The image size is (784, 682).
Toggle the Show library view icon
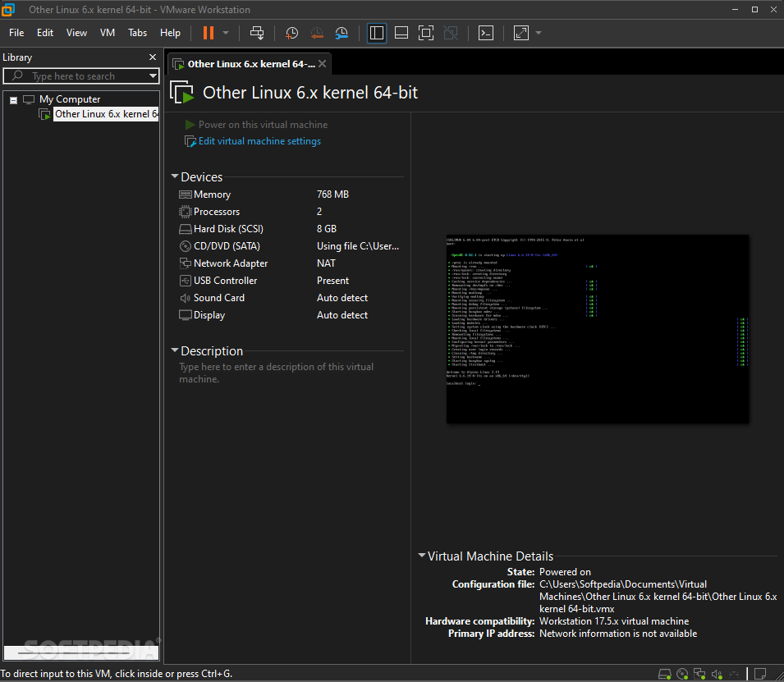tap(377, 33)
